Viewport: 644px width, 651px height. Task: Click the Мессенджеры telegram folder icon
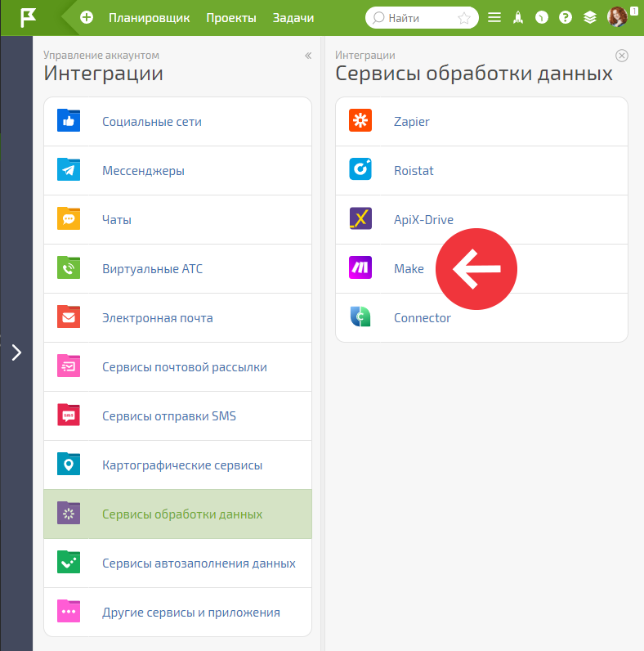69,169
